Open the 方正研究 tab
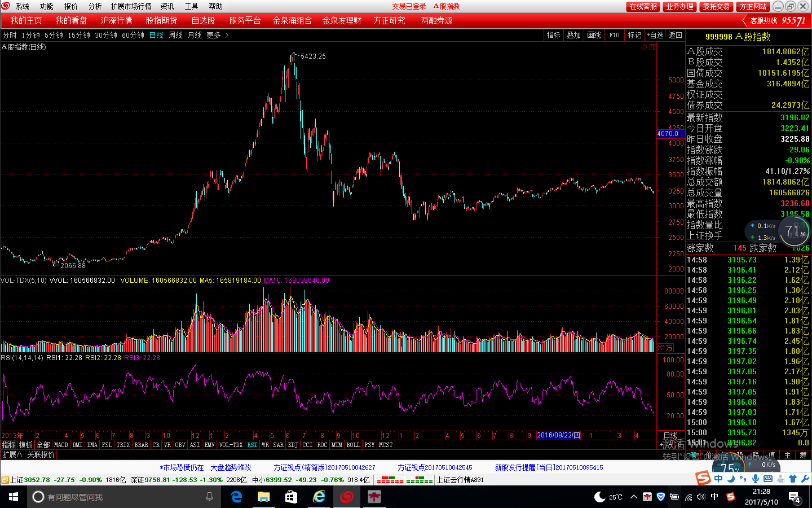The height and width of the screenshot is (508, 812). 389,20
